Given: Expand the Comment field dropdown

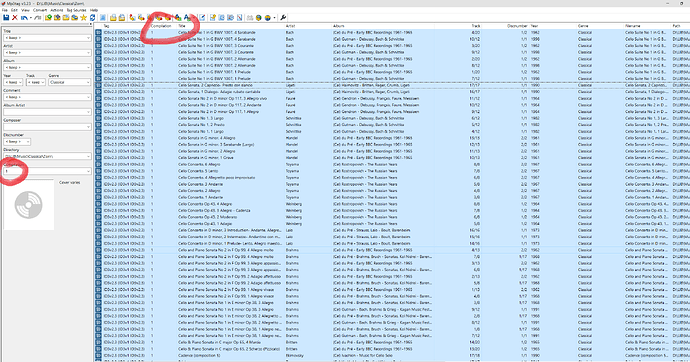Looking at the screenshot, I should pos(88,97).
